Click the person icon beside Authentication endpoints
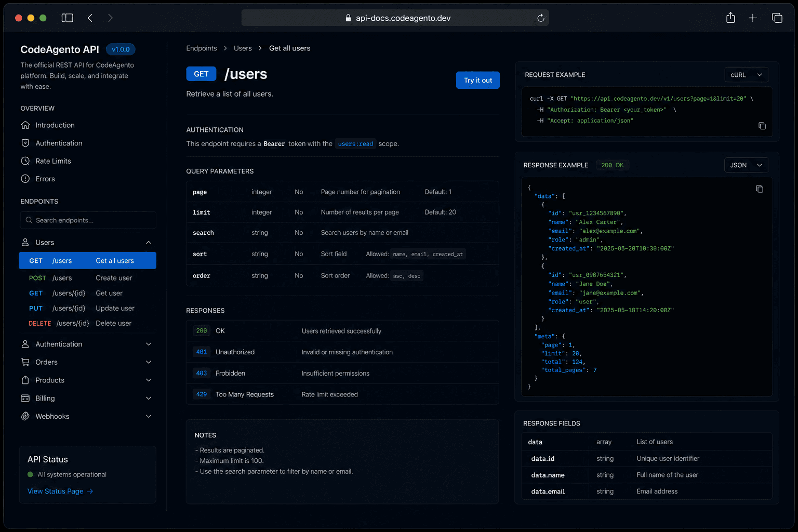Image resolution: width=798 pixels, height=532 pixels. pos(25,344)
